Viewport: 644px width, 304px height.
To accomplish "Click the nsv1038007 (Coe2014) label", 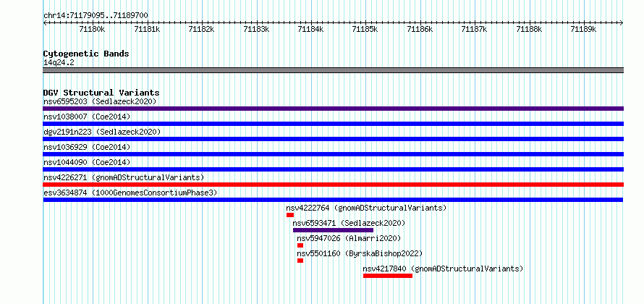I will [87, 117].
